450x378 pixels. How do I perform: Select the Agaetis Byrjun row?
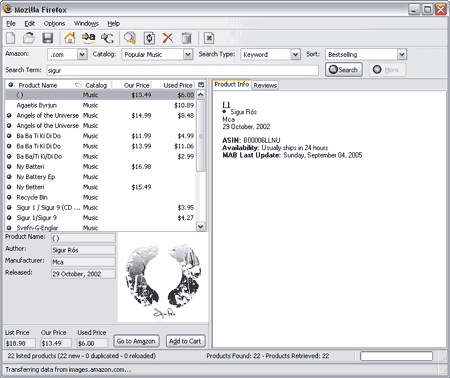click(x=101, y=105)
